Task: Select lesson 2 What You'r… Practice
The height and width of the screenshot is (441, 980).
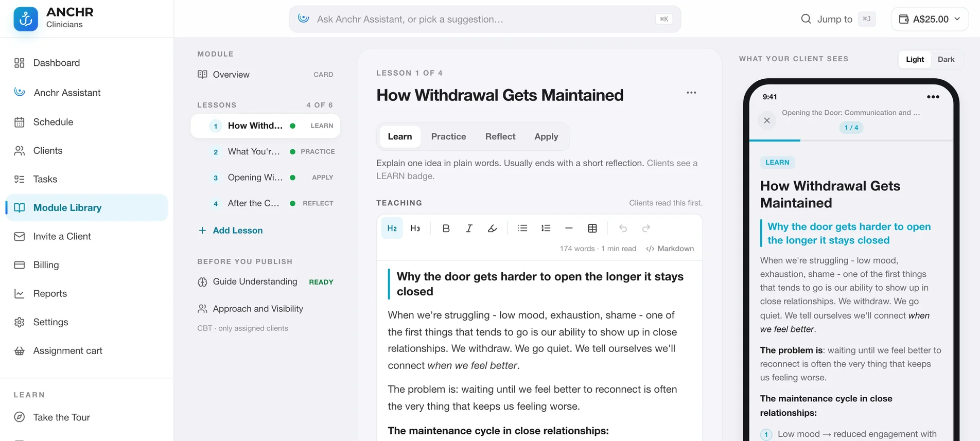Action: coord(266,152)
